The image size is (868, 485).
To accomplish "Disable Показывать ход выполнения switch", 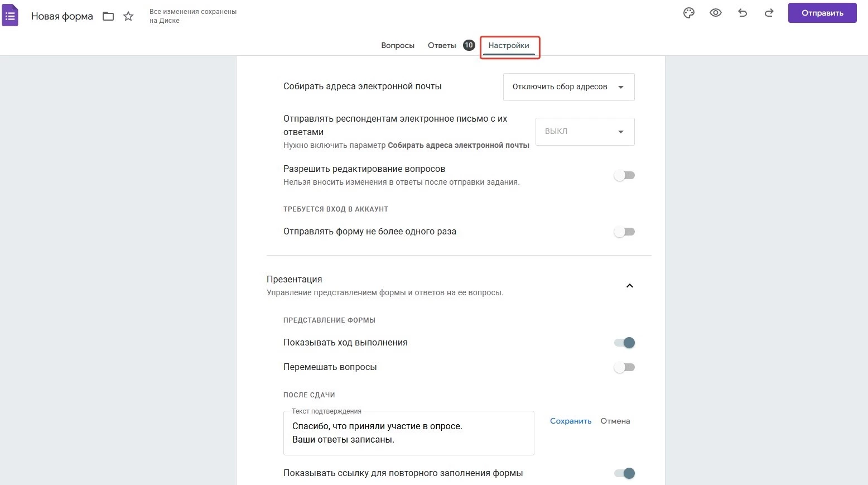I will click(624, 343).
